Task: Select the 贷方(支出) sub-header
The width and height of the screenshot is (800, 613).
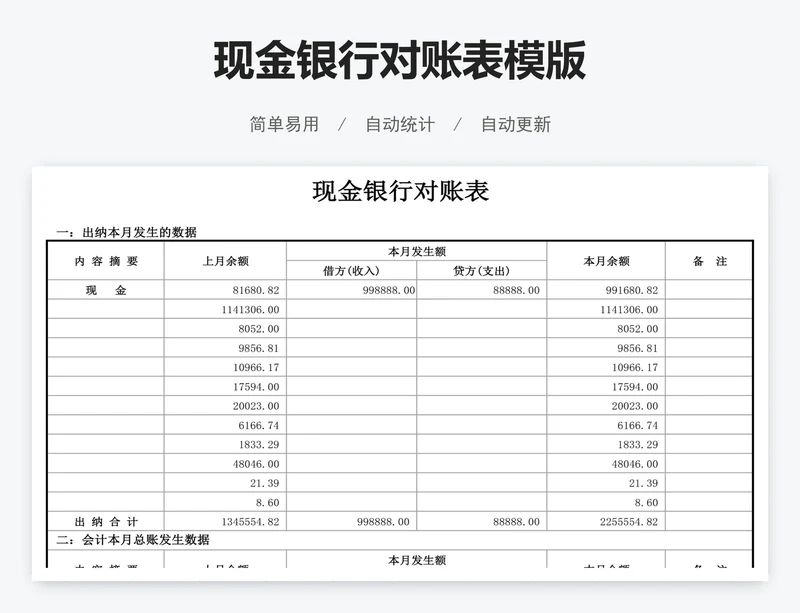Action: [x=482, y=271]
